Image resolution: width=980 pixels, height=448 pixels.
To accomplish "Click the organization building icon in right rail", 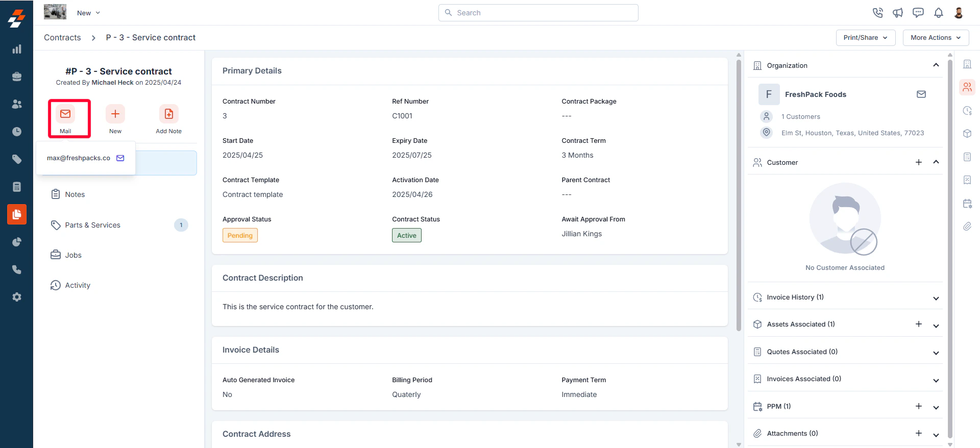I will click(x=967, y=64).
